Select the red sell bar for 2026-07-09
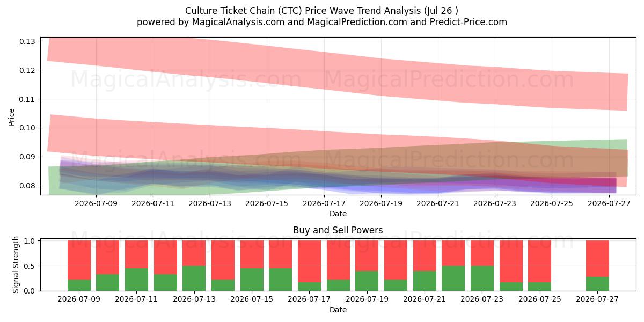The width and height of the screenshot is (644, 322). coord(79,260)
